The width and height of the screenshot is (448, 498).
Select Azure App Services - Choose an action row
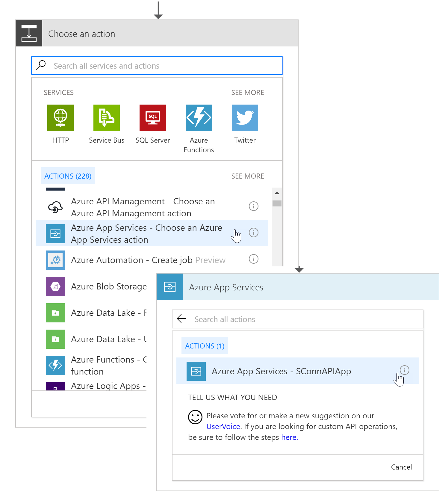152,233
